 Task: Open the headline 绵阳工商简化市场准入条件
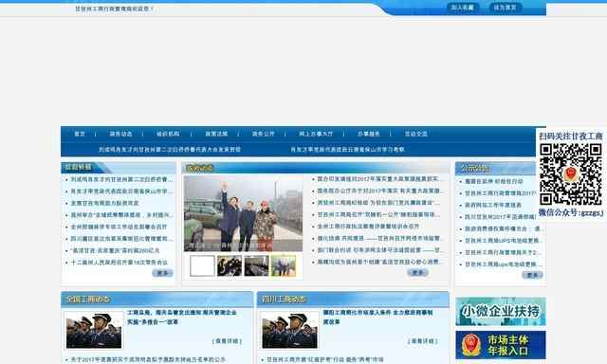click(378, 317)
